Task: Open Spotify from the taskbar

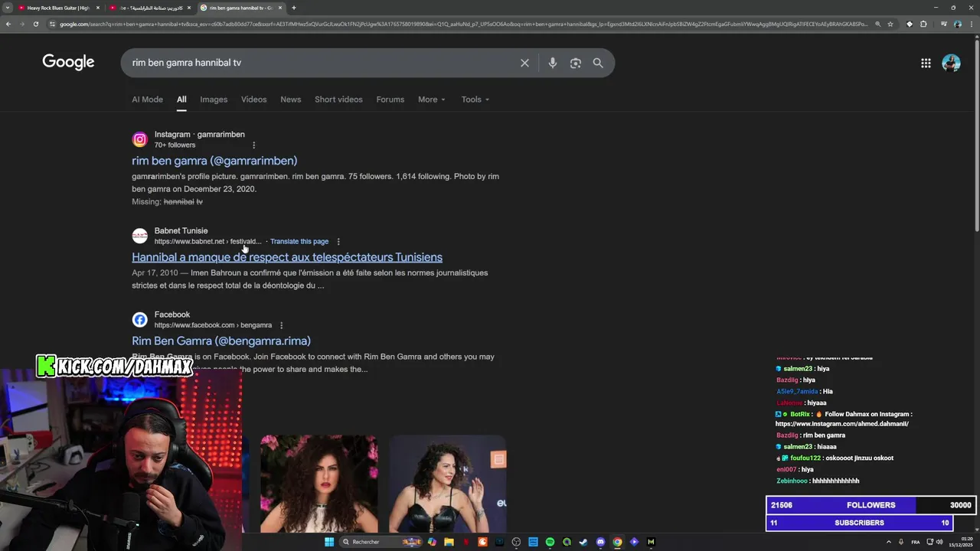Action: pyautogui.click(x=550, y=542)
